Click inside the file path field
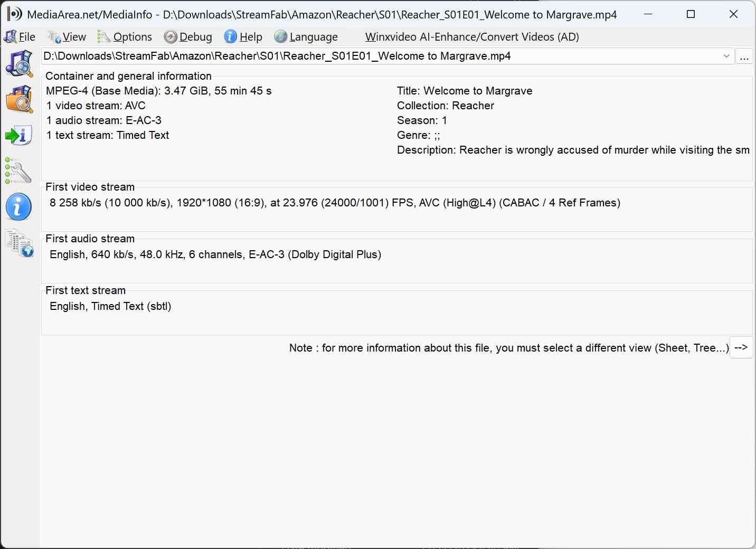The width and height of the screenshot is (756, 549). point(370,56)
